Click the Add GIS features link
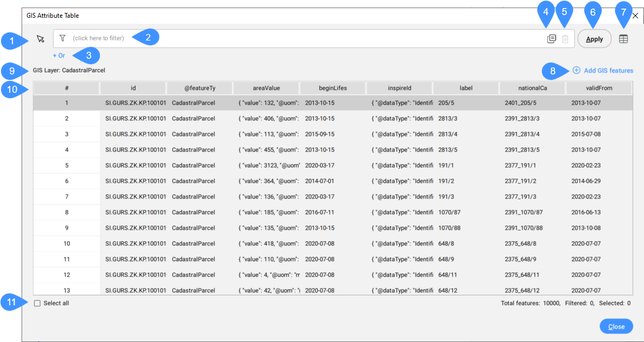The image size is (644, 342). [608, 71]
